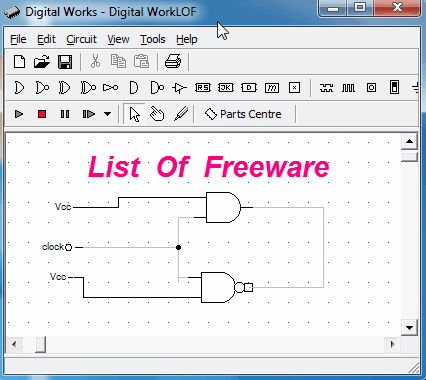Open the Tools menu
The image size is (426, 380).
tap(153, 39)
